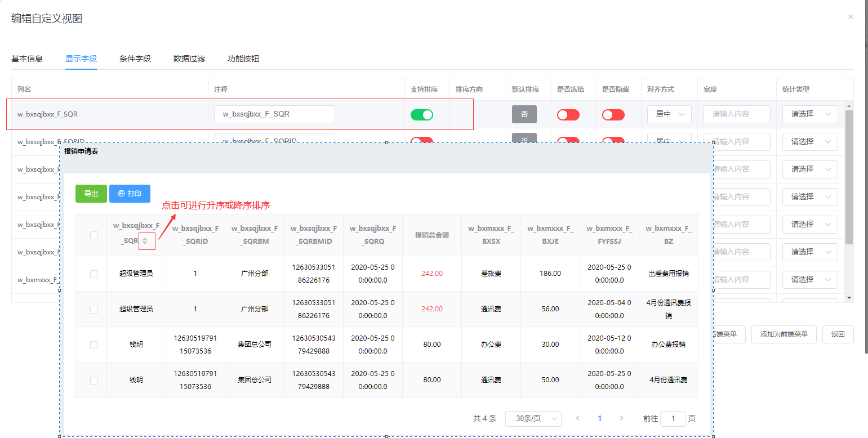The width and height of the screenshot is (868, 438).
Task: Click sort arrows on w_bxsqjbxx_F_SQR column
Action: click(x=145, y=241)
